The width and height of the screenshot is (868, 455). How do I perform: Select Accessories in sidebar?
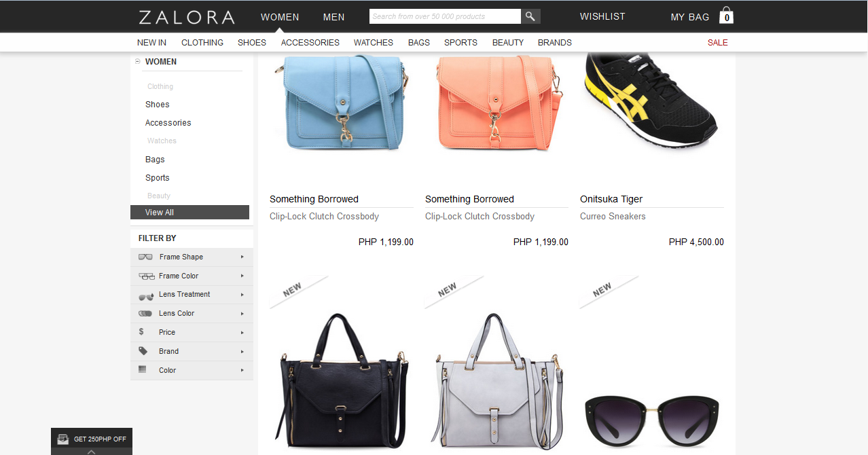168,123
